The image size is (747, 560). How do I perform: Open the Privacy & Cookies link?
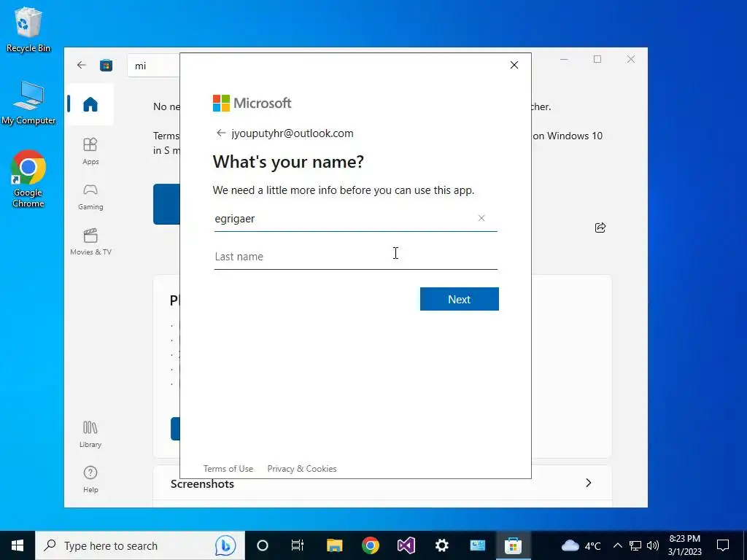pyautogui.click(x=302, y=469)
